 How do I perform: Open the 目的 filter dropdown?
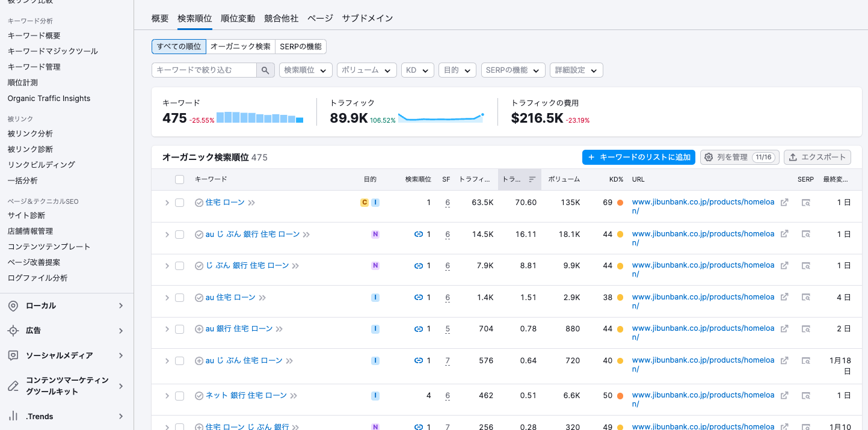click(457, 70)
